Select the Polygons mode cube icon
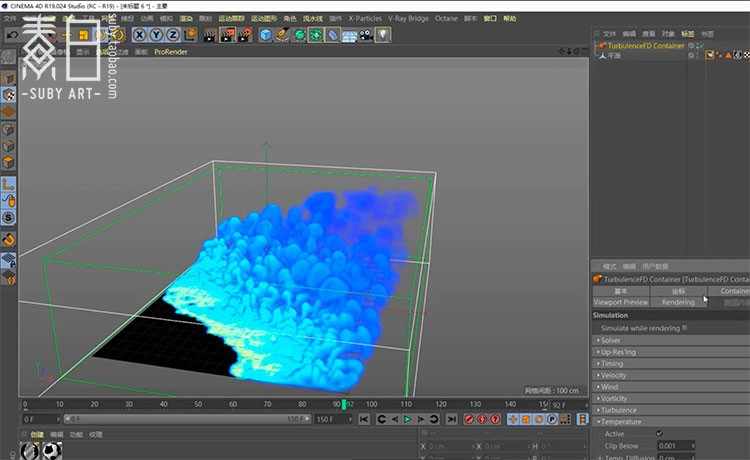The image size is (750, 460). 9,163
